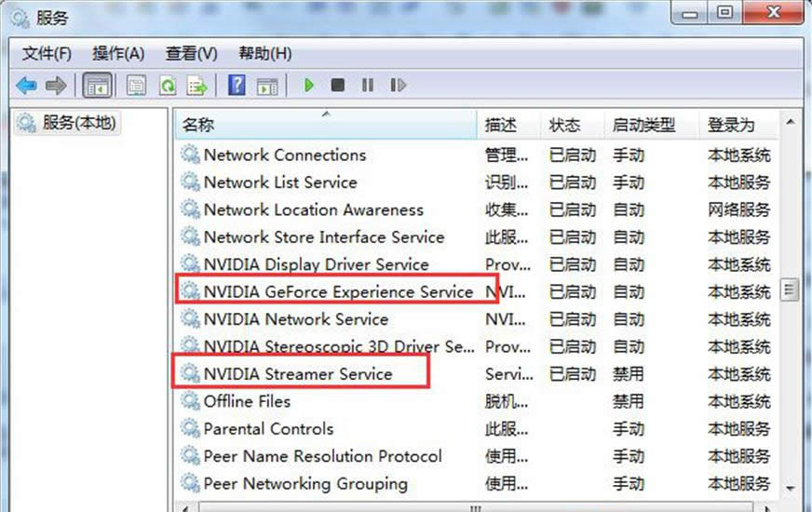Click the scrollbar down arrow in list

click(791, 488)
